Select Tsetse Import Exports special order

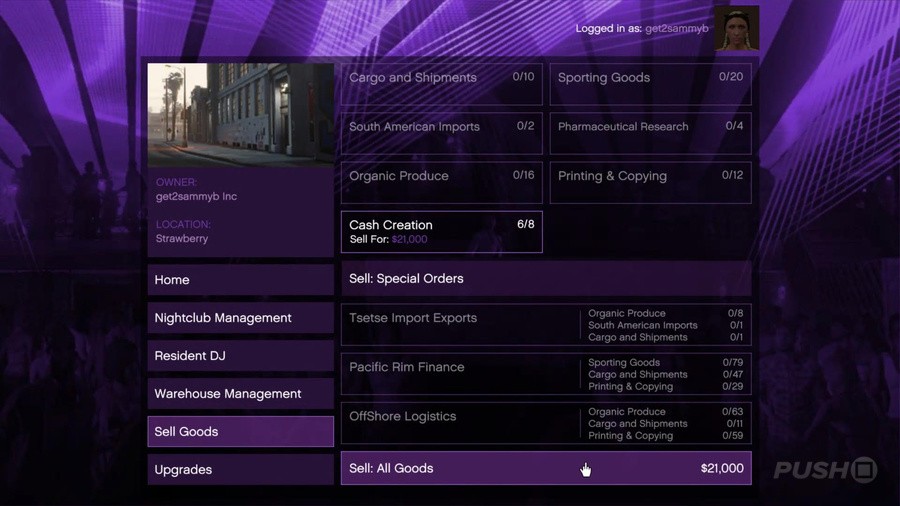(x=546, y=325)
